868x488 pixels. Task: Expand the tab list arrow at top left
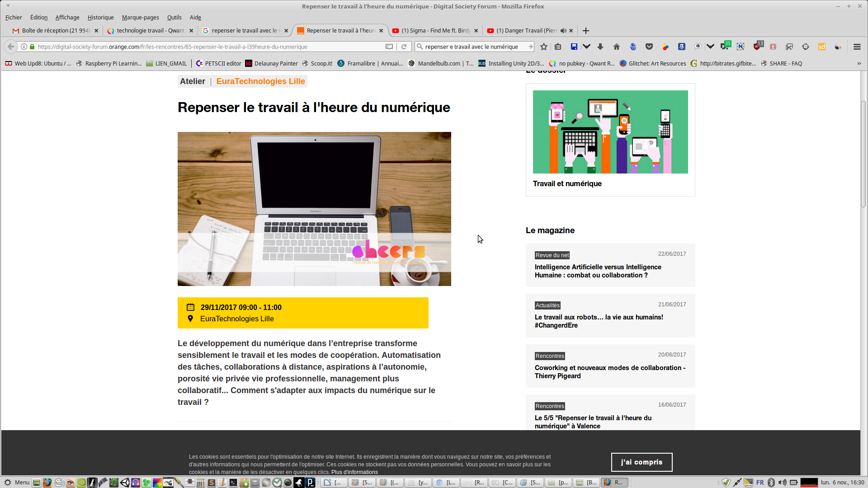(8, 6)
